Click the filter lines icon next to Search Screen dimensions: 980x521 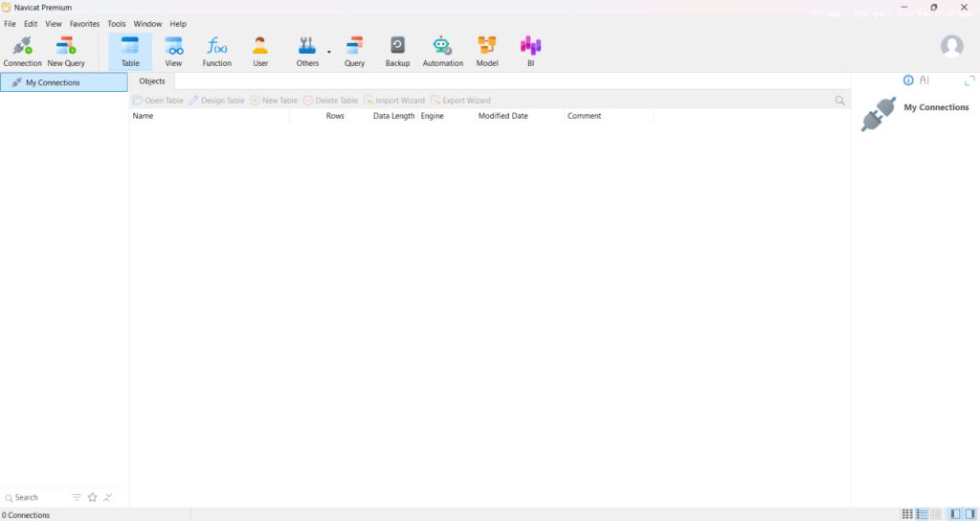77,497
